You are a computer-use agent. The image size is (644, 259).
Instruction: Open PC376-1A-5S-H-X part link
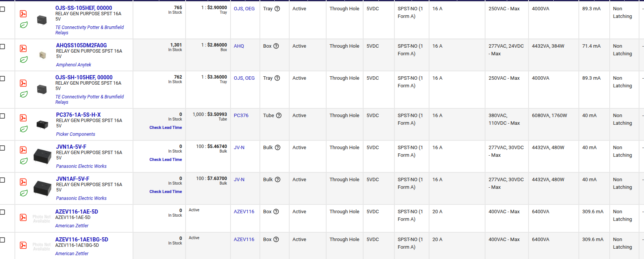(78, 114)
